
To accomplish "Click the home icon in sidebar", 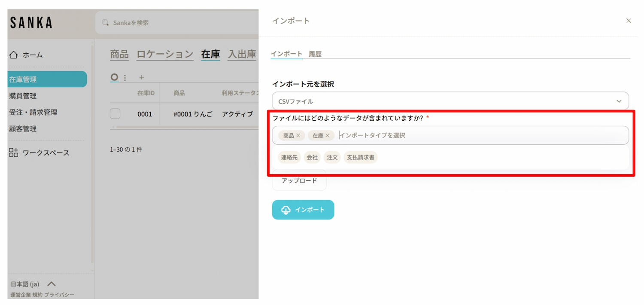I will click(x=14, y=55).
